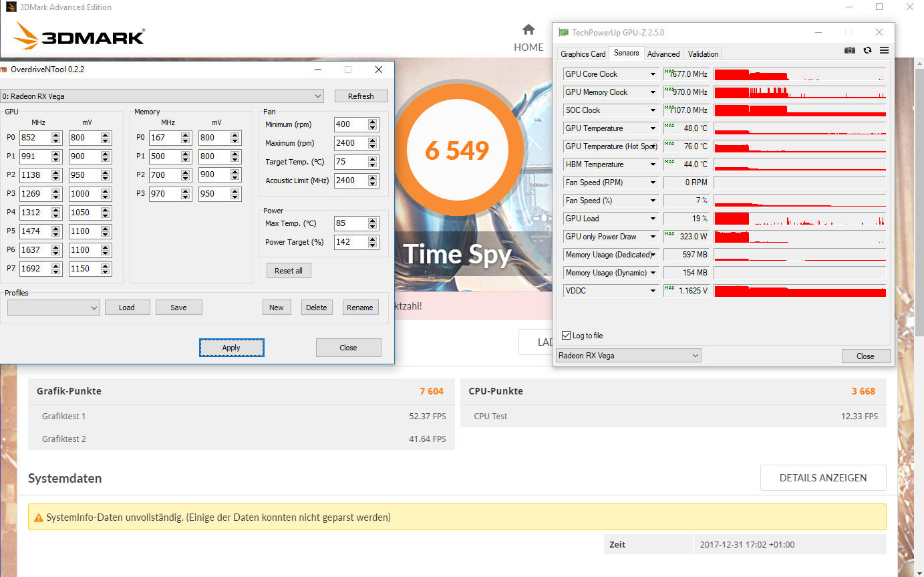Click the Close button in GPU-Z

click(865, 356)
